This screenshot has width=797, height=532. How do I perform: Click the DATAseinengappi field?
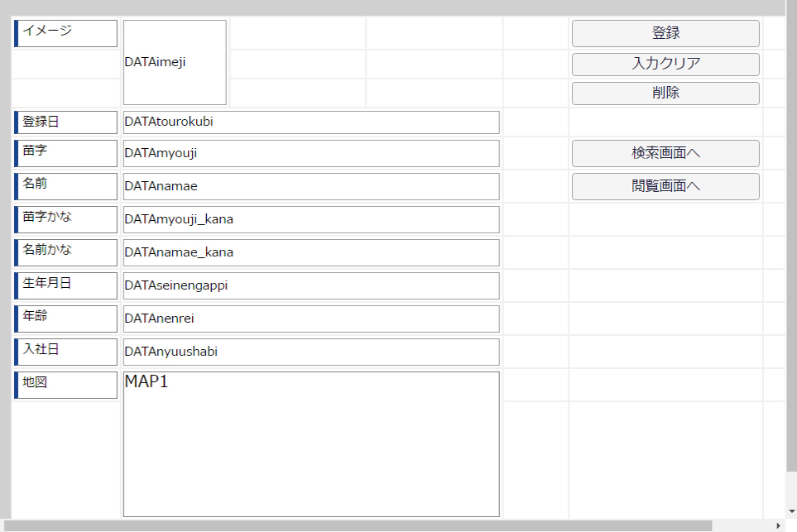311,285
